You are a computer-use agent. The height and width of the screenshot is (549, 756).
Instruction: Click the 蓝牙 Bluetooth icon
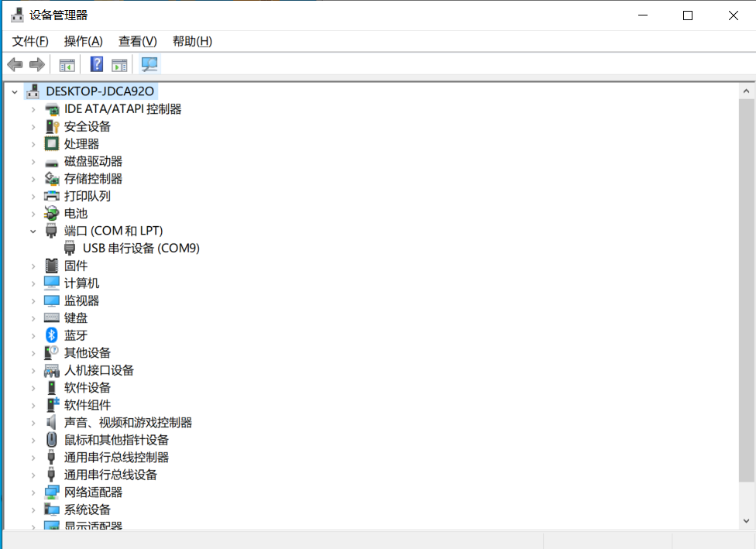[52, 335]
